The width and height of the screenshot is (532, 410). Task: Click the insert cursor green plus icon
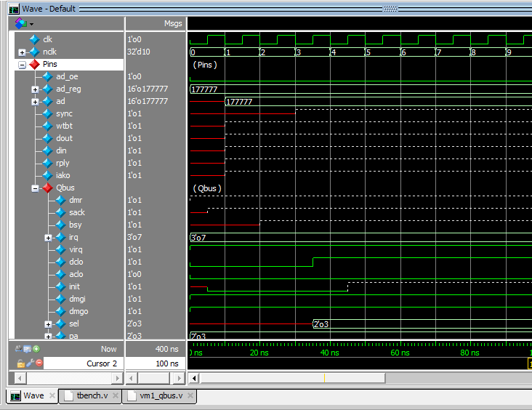tap(36, 349)
